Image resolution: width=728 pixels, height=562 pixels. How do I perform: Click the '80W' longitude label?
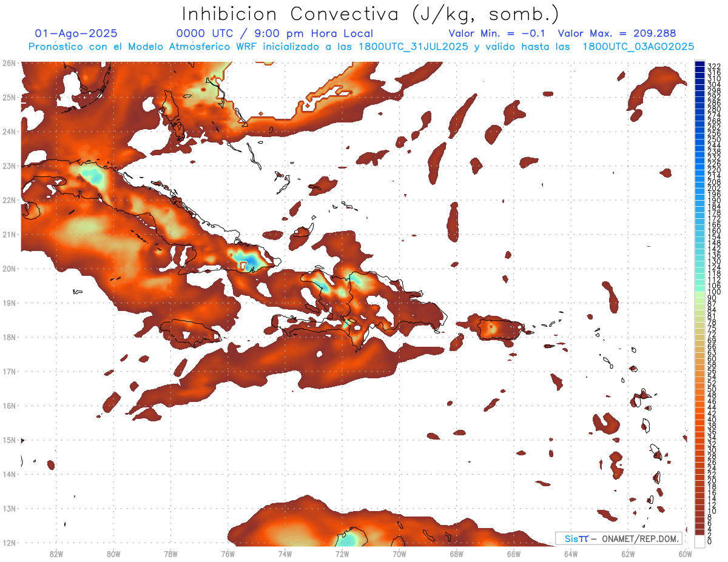(x=113, y=553)
